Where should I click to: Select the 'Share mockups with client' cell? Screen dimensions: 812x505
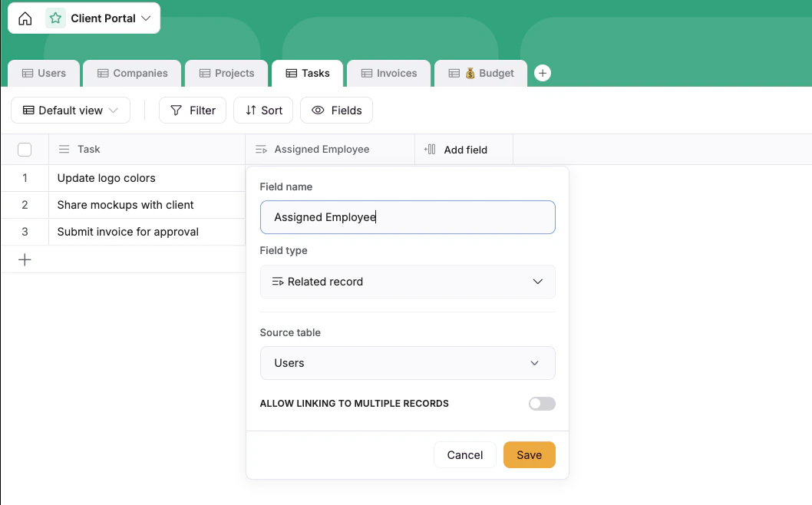click(x=147, y=205)
